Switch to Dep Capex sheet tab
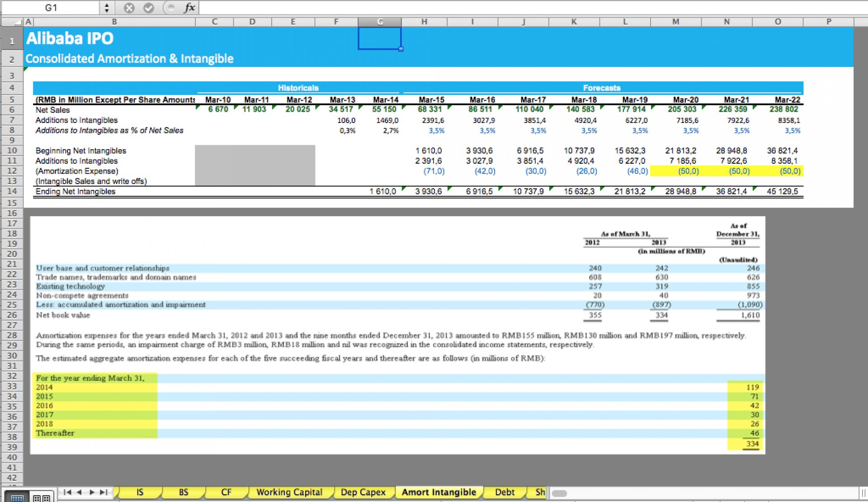The width and height of the screenshot is (868, 502). point(363,492)
